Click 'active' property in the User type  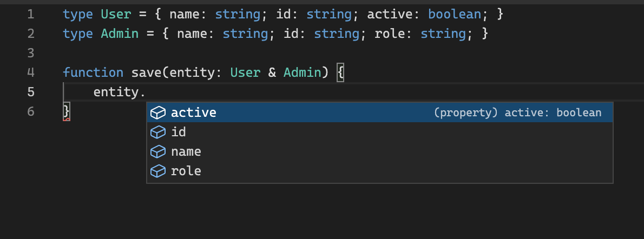390,15
